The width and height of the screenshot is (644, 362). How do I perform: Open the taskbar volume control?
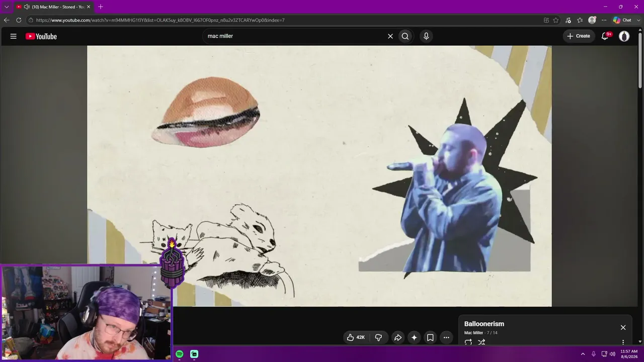tap(612, 354)
